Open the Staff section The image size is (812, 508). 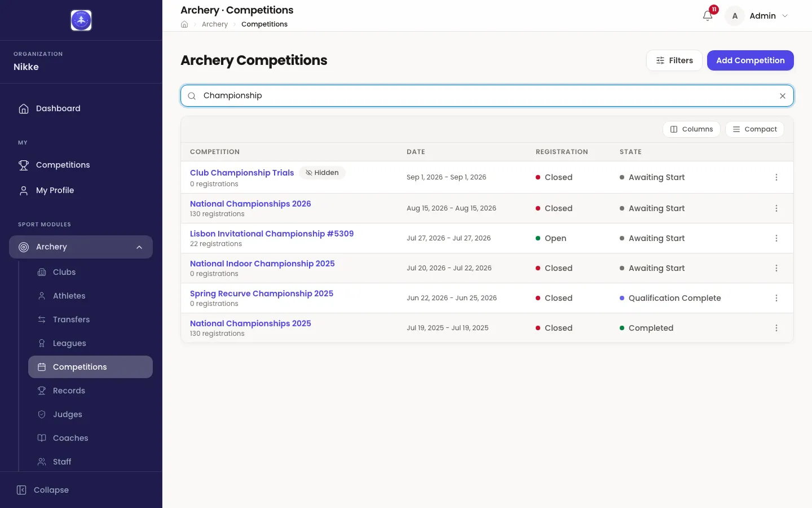[x=90, y=462]
